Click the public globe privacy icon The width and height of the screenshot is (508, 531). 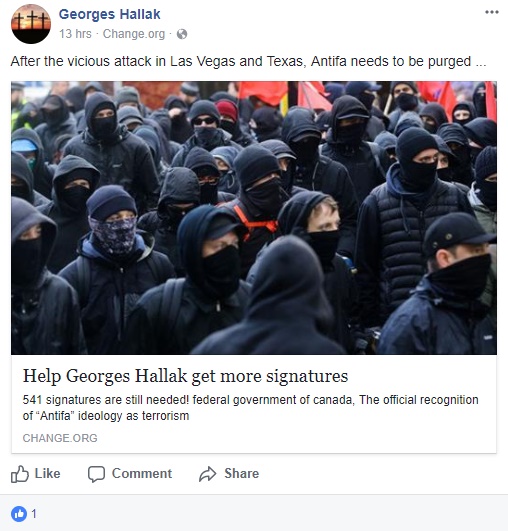[182, 34]
